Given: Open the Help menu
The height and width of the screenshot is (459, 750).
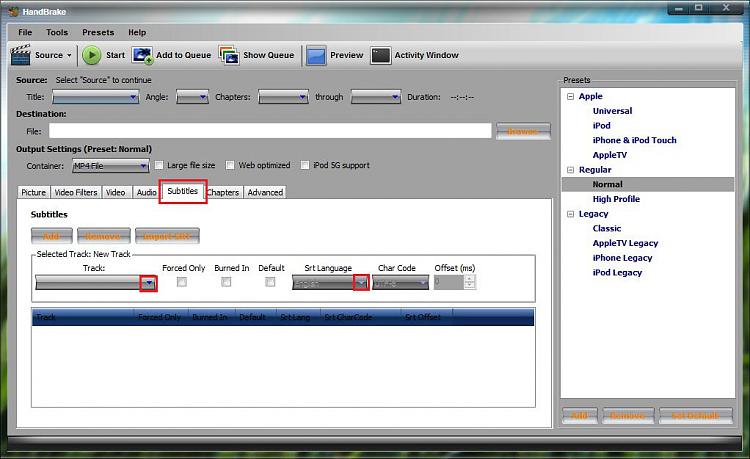Looking at the screenshot, I should [x=137, y=32].
